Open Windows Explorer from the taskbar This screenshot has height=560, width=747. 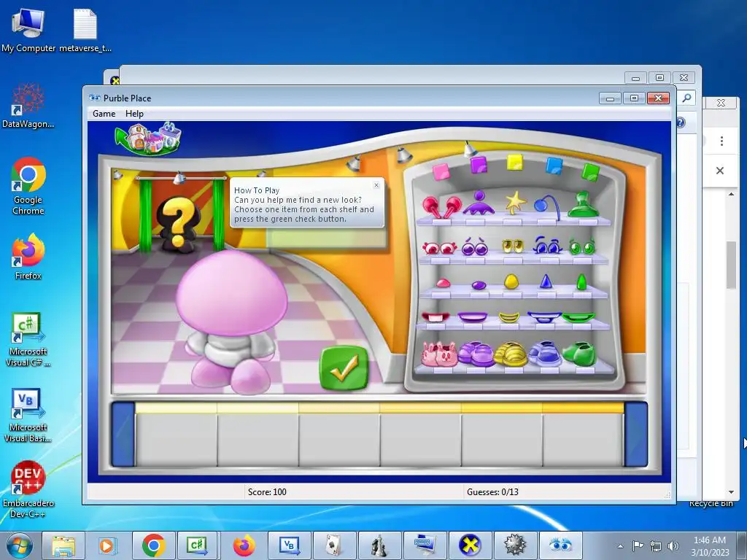coord(63,545)
